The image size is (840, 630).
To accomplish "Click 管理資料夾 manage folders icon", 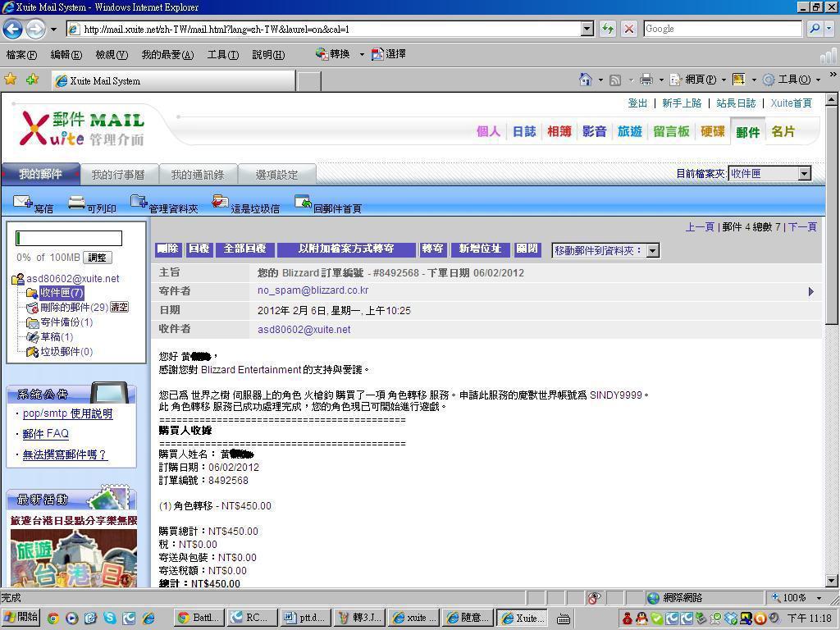I will click(x=139, y=202).
